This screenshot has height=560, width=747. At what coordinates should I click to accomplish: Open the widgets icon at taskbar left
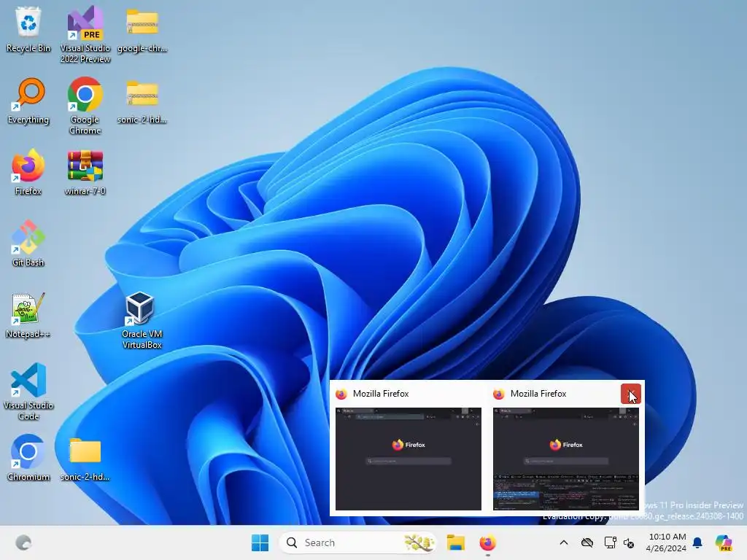tap(23, 542)
